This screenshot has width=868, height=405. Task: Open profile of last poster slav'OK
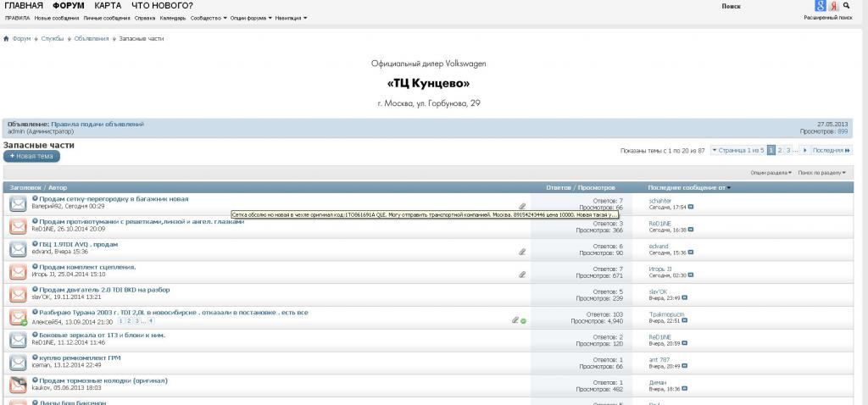click(658, 291)
